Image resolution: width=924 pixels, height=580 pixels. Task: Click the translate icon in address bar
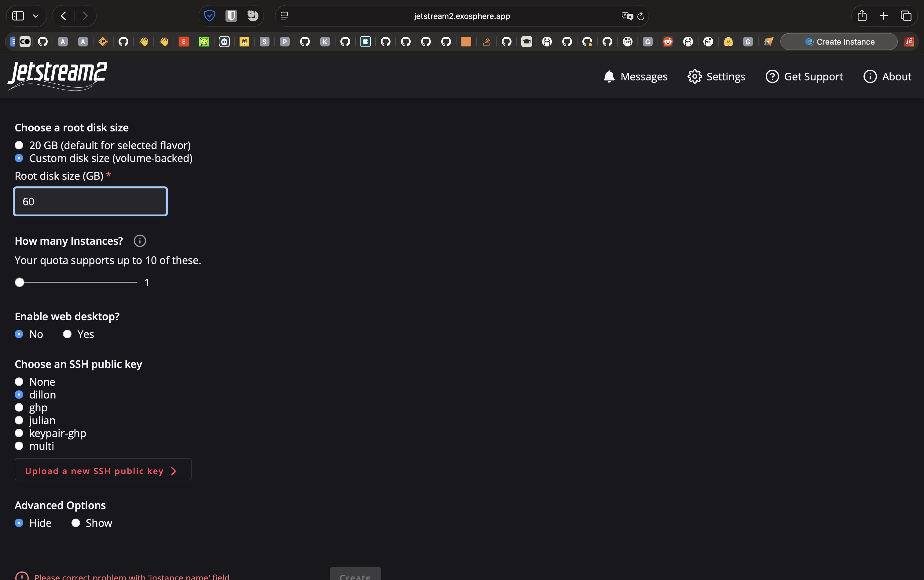click(627, 16)
